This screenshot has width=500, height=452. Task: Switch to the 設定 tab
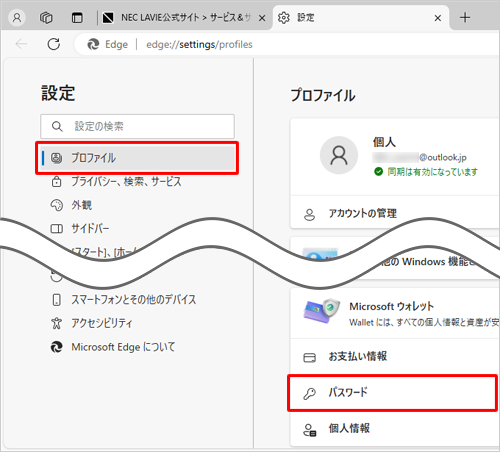tap(361, 17)
